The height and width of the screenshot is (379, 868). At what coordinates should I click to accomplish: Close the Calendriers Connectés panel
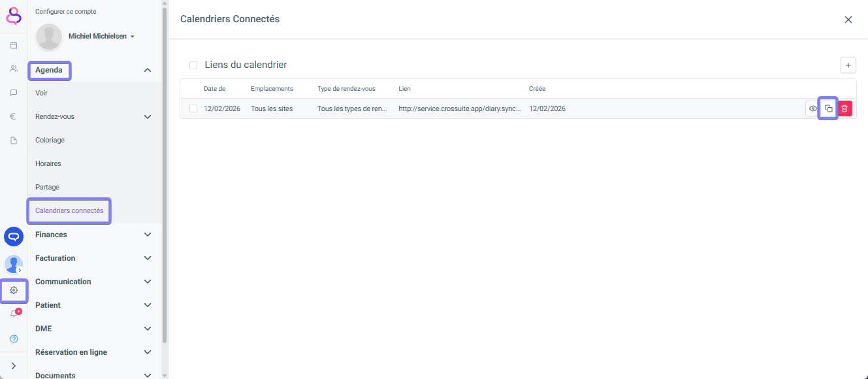tap(848, 20)
